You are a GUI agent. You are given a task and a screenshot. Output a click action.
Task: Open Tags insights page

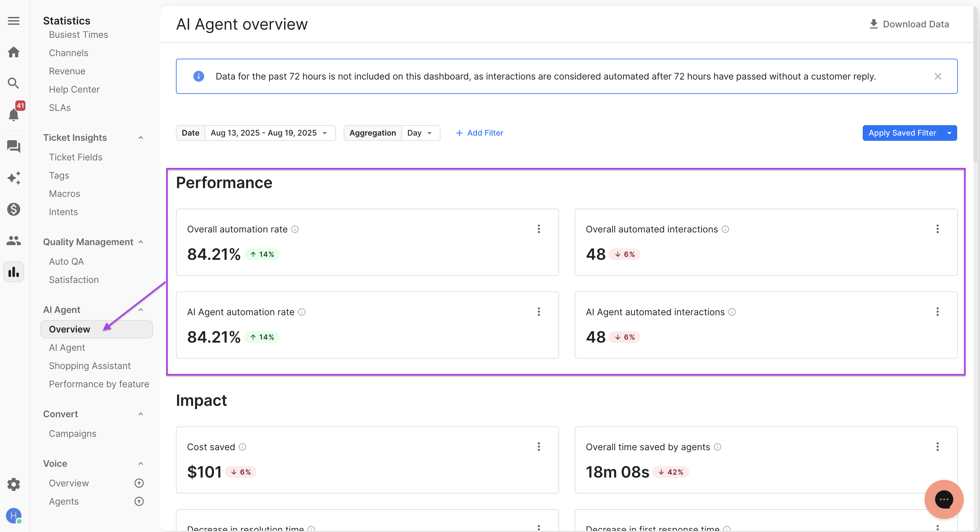(59, 175)
